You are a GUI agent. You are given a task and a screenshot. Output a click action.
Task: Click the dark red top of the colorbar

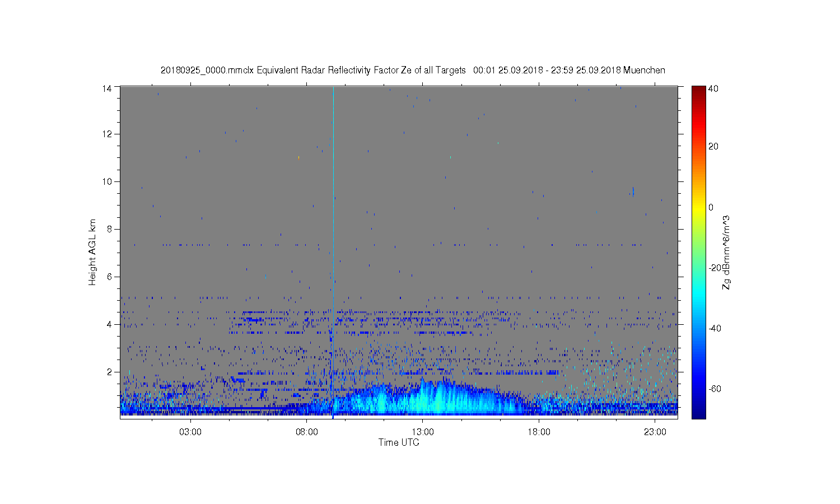click(698, 91)
